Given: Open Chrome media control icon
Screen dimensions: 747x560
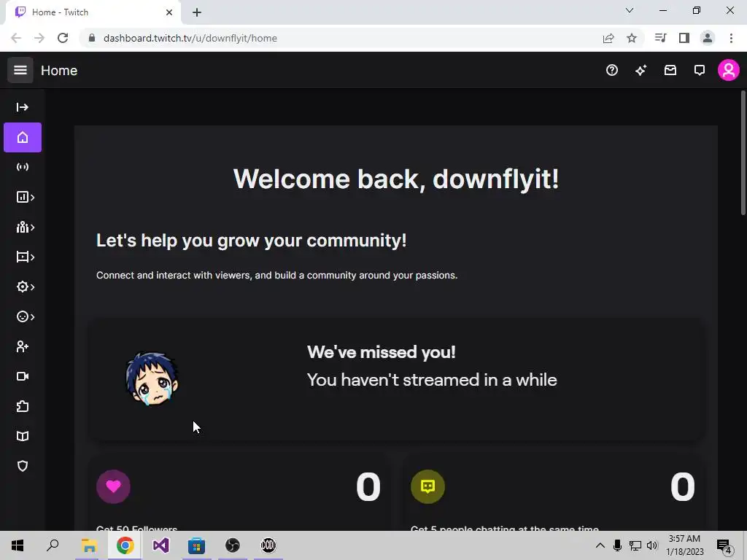Looking at the screenshot, I should pyautogui.click(x=660, y=38).
